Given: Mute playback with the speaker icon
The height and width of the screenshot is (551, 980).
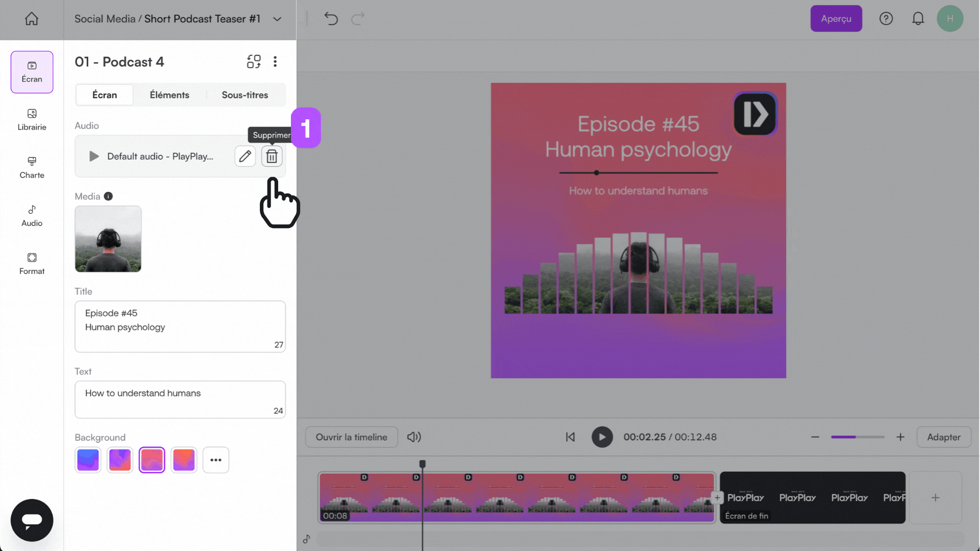Looking at the screenshot, I should tap(414, 437).
